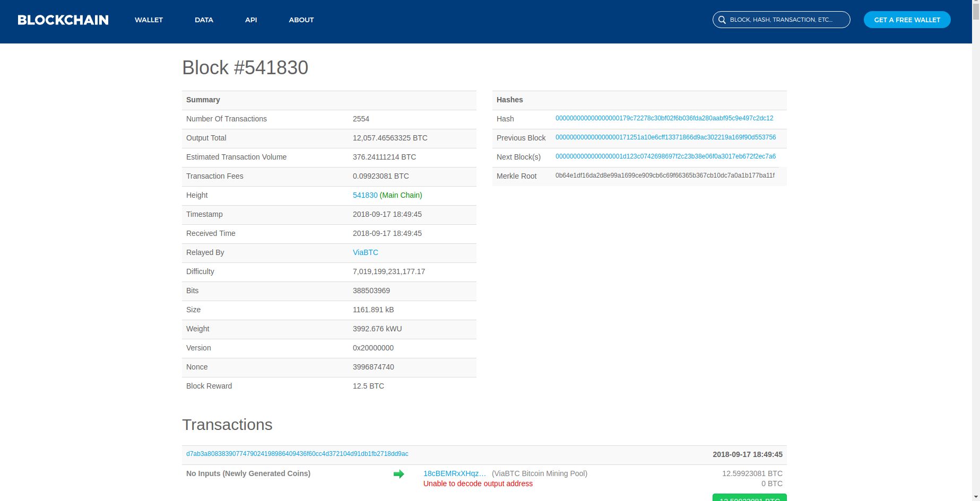980x501 pixels.
Task: Click the green output arrow in the coinbase transaction
Action: click(x=400, y=474)
